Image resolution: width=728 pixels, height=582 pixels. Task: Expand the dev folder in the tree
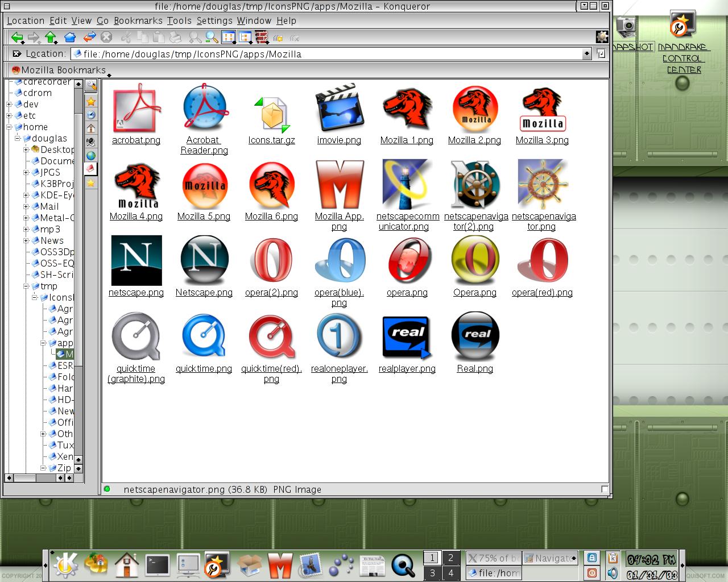tap(9, 104)
